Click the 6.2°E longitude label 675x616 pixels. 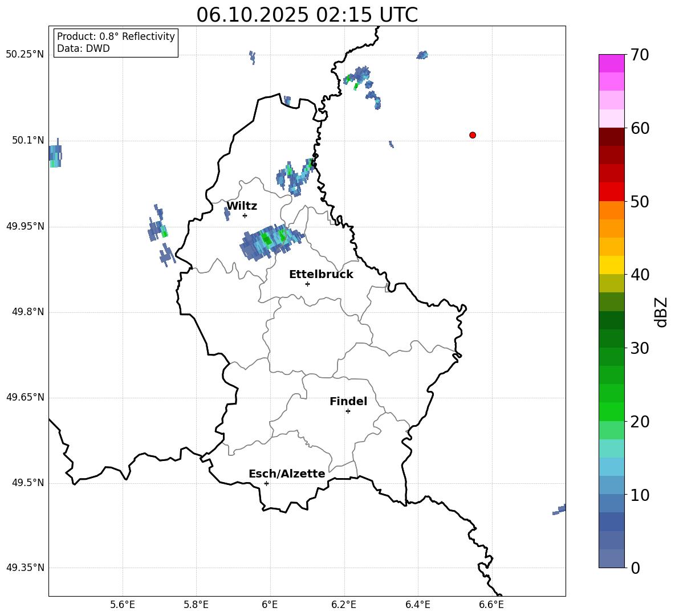(344, 605)
